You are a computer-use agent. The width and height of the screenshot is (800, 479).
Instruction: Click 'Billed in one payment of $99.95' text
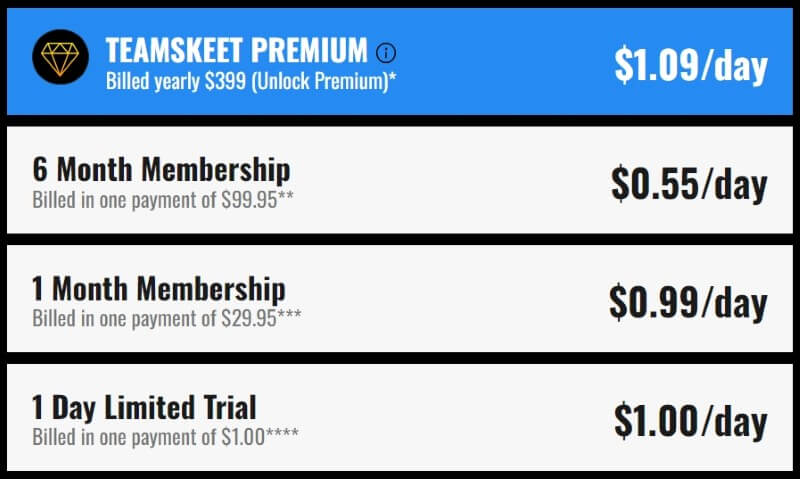pyautogui.click(x=155, y=200)
